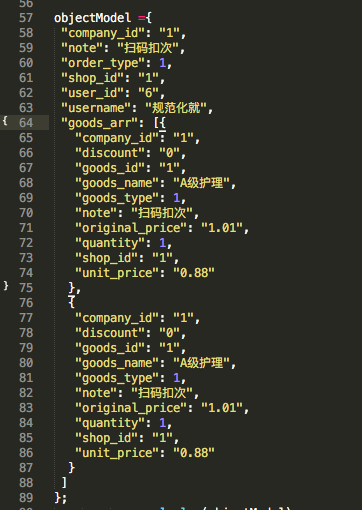Click the closing brace with comma on line 75
362x510 pixels.
(x=74, y=288)
